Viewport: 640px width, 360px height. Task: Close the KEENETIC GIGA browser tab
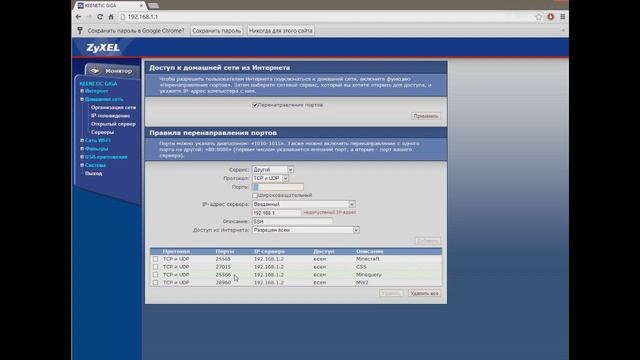tap(141, 6)
